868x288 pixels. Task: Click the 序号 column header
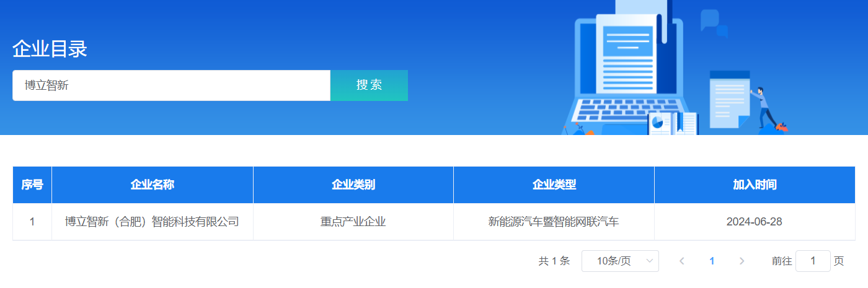click(32, 185)
